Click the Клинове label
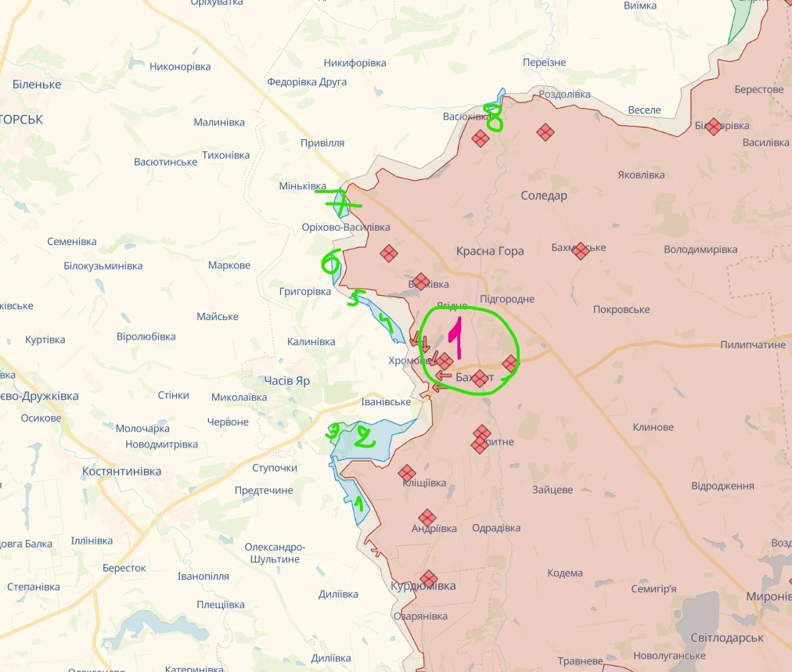Viewport: 792px width, 672px height. [653, 427]
